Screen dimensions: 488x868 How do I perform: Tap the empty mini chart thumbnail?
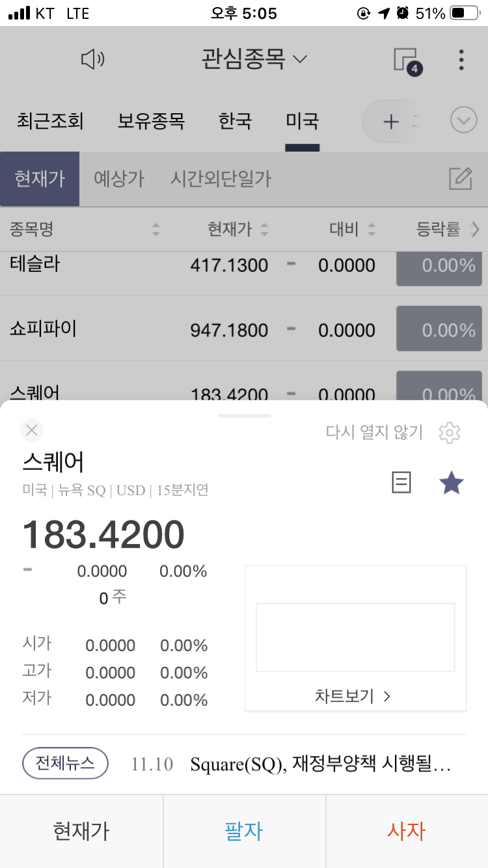355,638
